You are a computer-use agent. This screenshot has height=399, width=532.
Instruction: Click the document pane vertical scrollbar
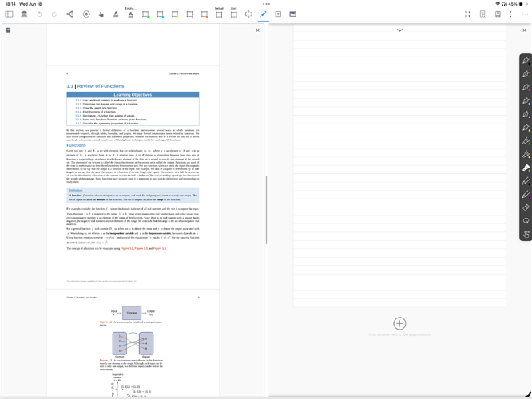pos(266,210)
